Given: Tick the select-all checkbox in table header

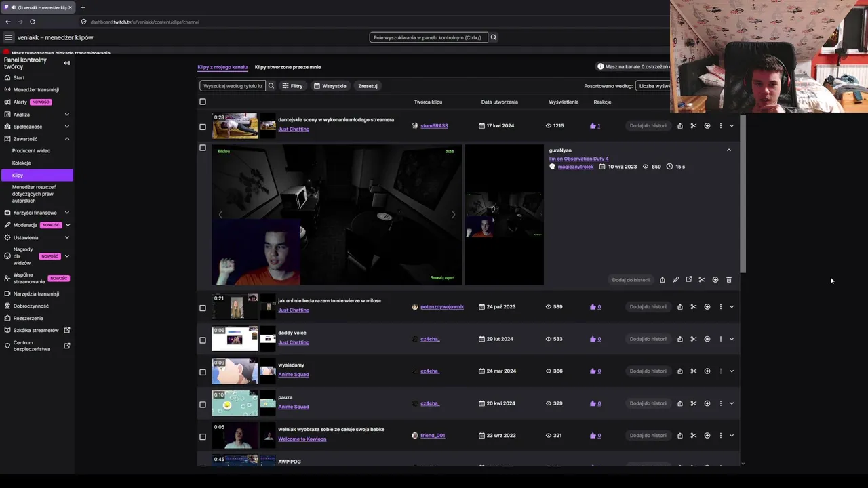Looking at the screenshot, I should tap(202, 102).
